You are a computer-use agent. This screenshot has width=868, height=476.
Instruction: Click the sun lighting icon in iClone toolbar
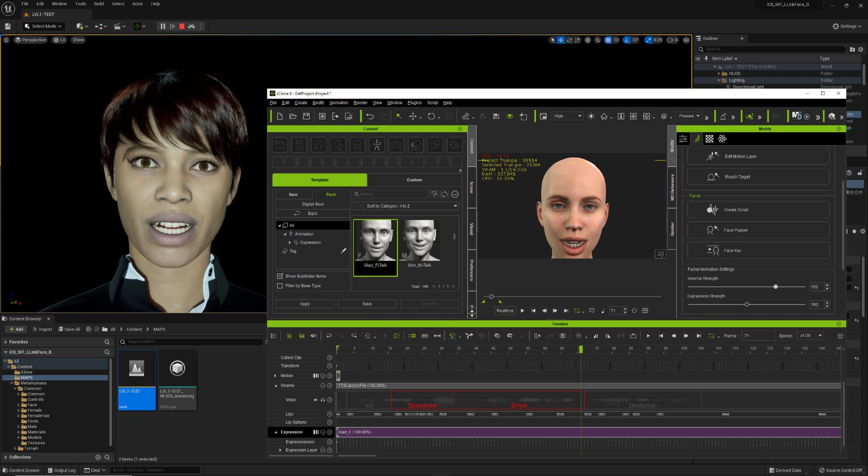(591, 116)
